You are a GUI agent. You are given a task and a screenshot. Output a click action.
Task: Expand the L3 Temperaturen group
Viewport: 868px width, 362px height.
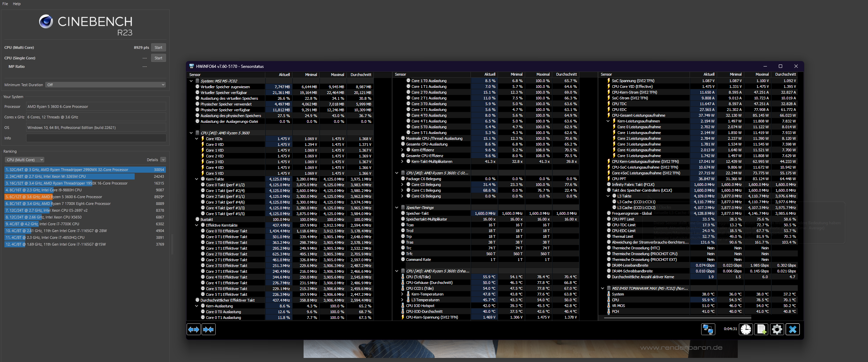click(402, 300)
